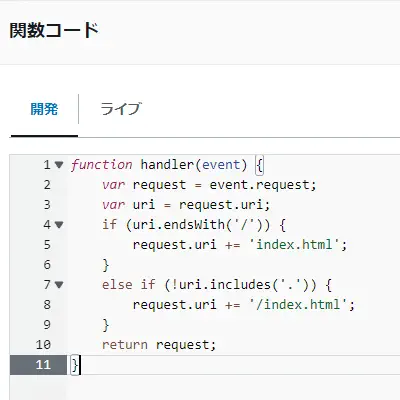Collapse the if endsWith block on line 4
Image resolution: width=400 pixels, height=400 pixels.
coord(59,225)
